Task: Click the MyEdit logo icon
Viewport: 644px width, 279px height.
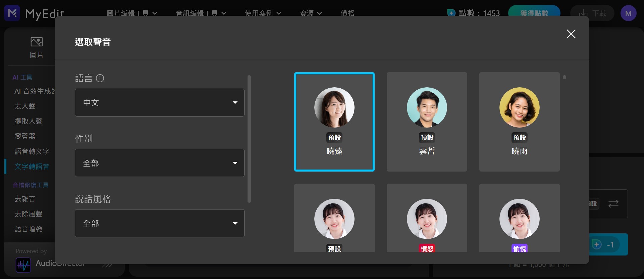Action: pos(12,13)
